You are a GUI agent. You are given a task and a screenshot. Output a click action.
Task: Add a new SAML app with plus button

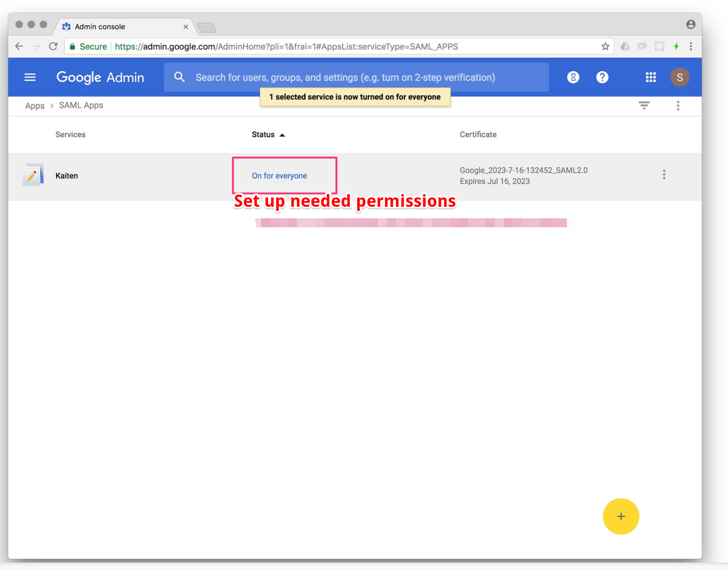click(621, 516)
